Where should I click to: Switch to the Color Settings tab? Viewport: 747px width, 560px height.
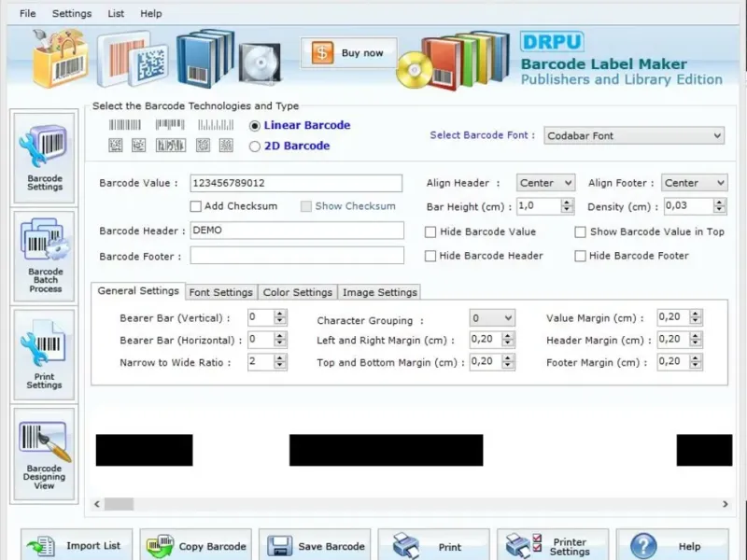(298, 292)
